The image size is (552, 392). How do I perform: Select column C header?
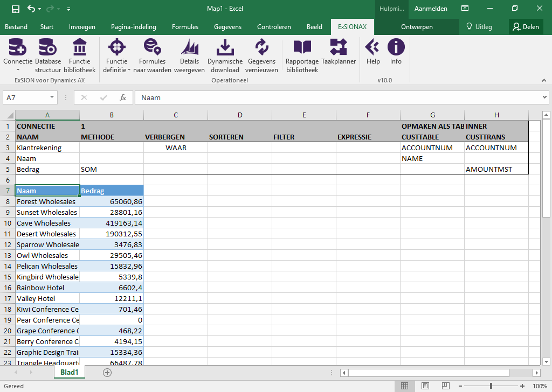(176, 115)
